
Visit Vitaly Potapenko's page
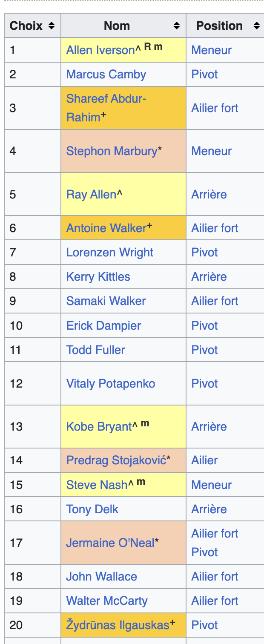tap(111, 384)
